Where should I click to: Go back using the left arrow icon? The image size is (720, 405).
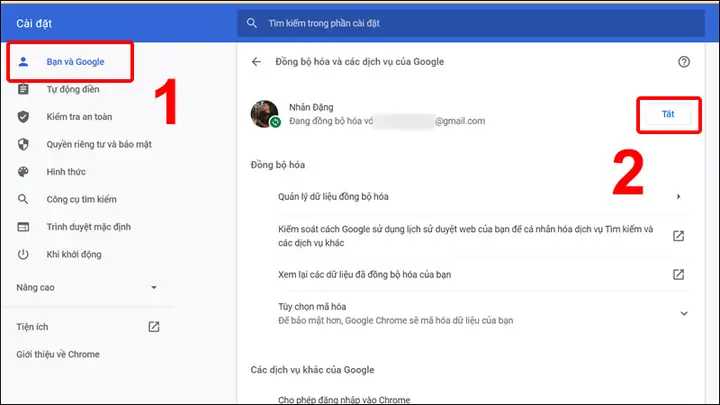256,62
